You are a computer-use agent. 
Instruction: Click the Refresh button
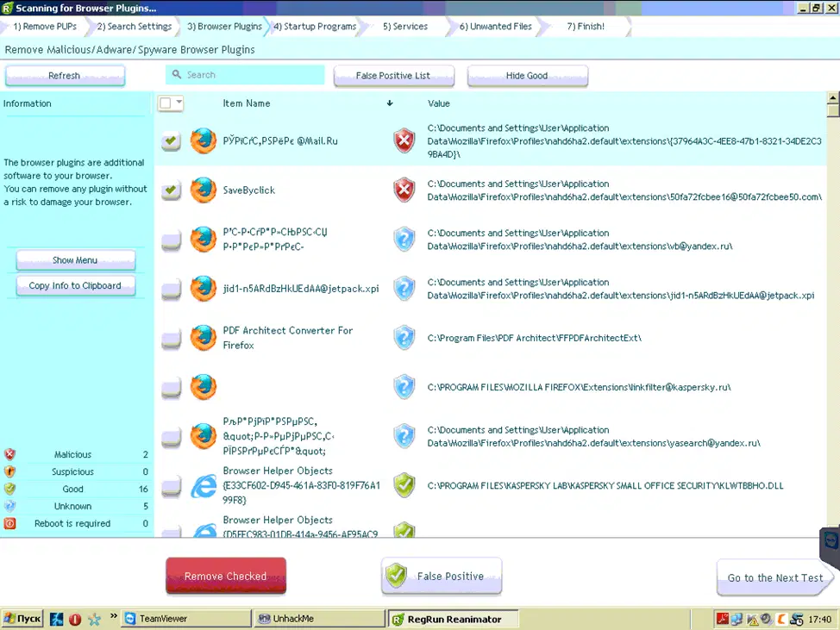[65, 76]
